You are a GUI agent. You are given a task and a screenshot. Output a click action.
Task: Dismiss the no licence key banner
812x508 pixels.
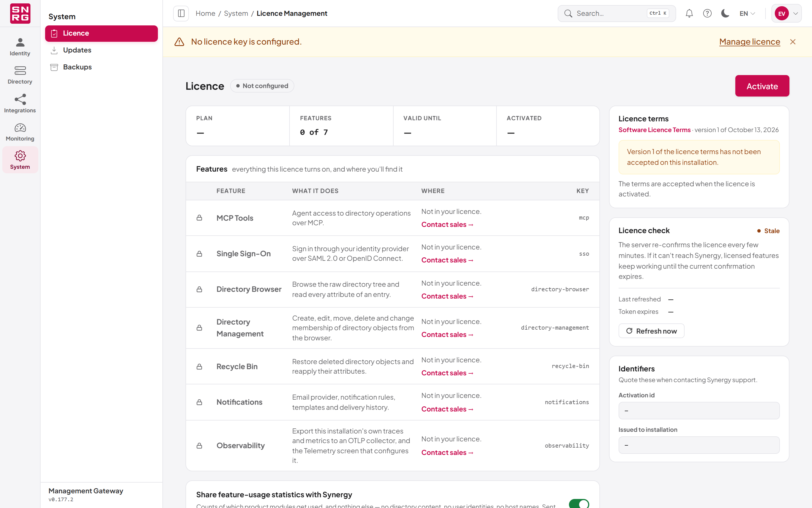click(x=793, y=42)
